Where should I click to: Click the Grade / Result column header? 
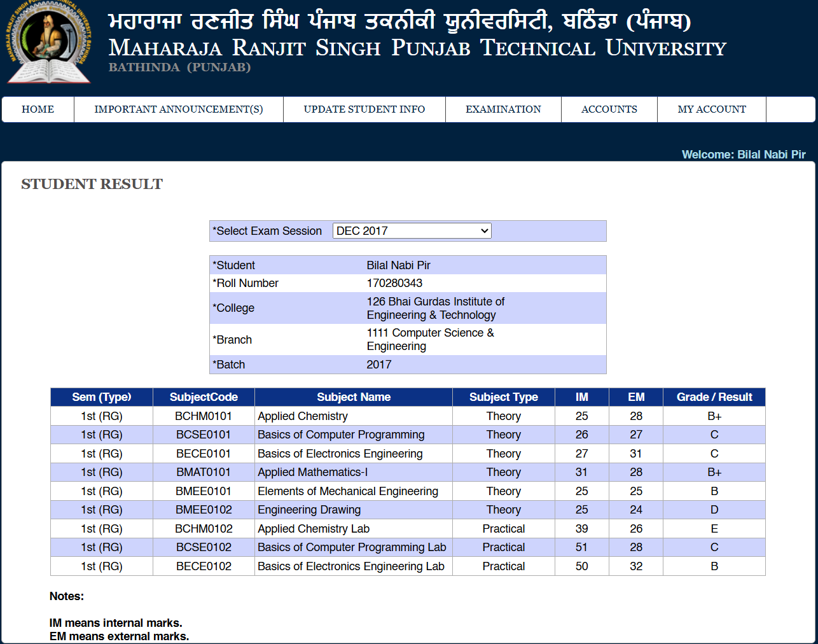pos(714,397)
